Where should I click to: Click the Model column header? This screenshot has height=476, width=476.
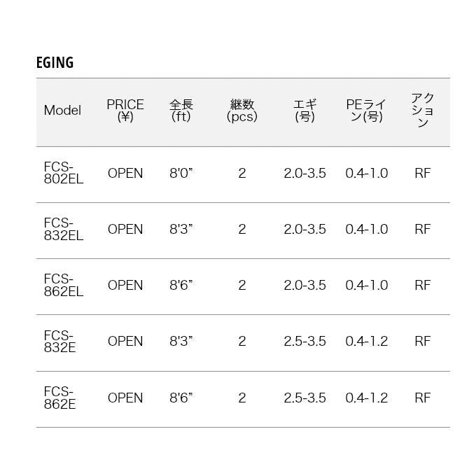tap(62, 111)
